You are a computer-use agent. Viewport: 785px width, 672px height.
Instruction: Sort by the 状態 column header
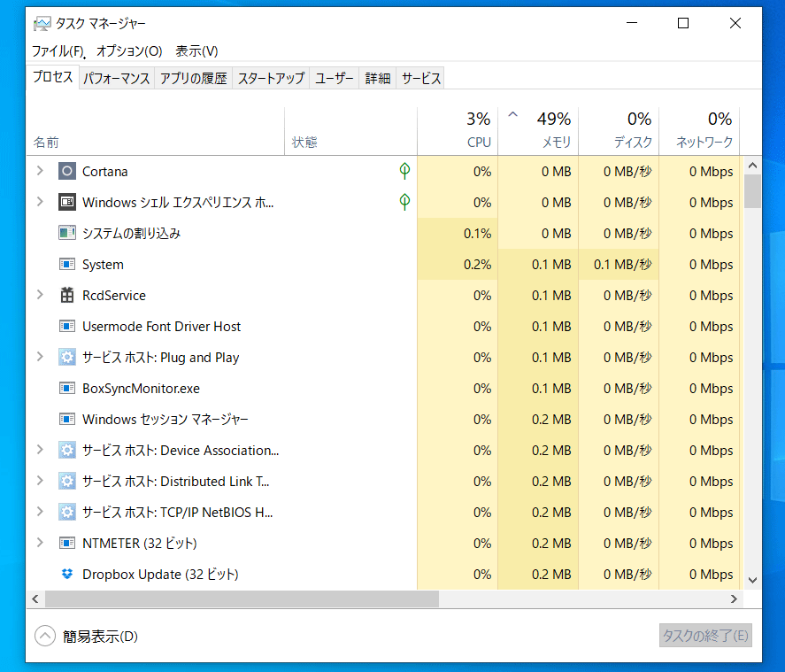coord(351,131)
